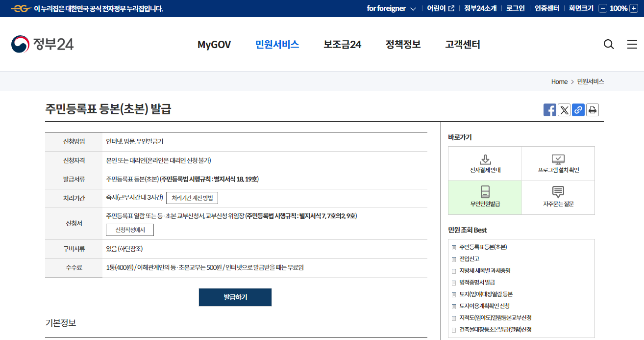Image resolution: width=644 pixels, height=340 pixels.
Task: Open search with the magnifier icon
Action: click(608, 44)
